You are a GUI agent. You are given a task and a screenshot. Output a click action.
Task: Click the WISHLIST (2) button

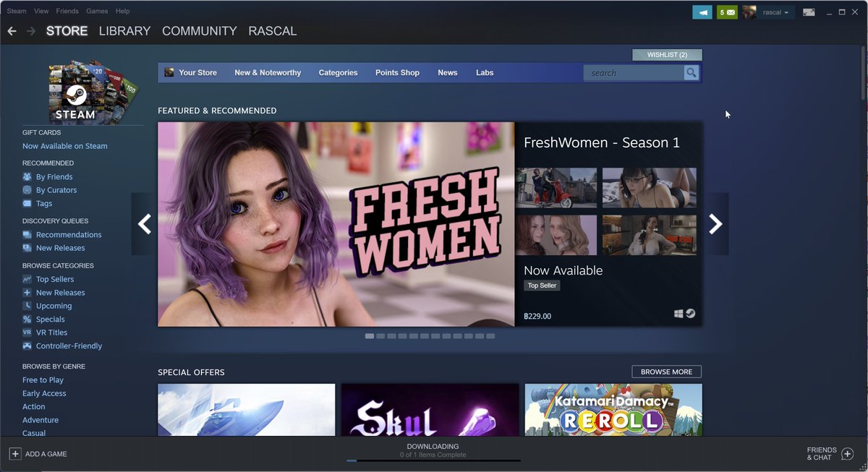coord(667,55)
